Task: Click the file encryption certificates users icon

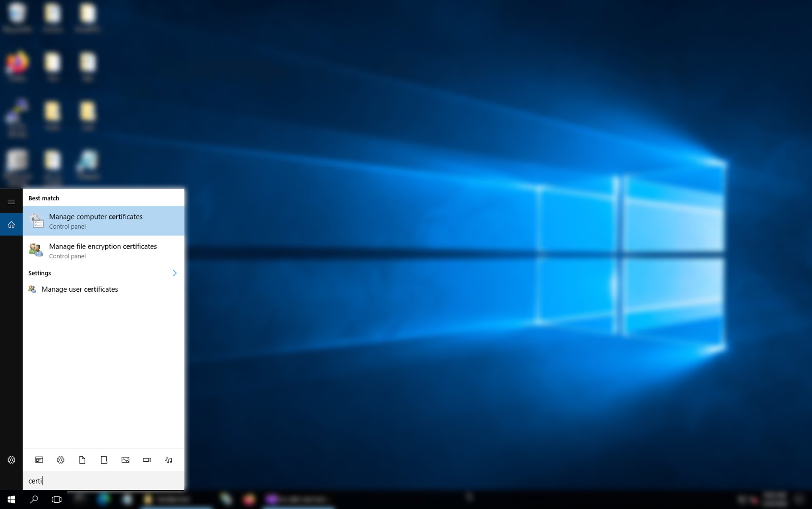Action: coord(36,249)
